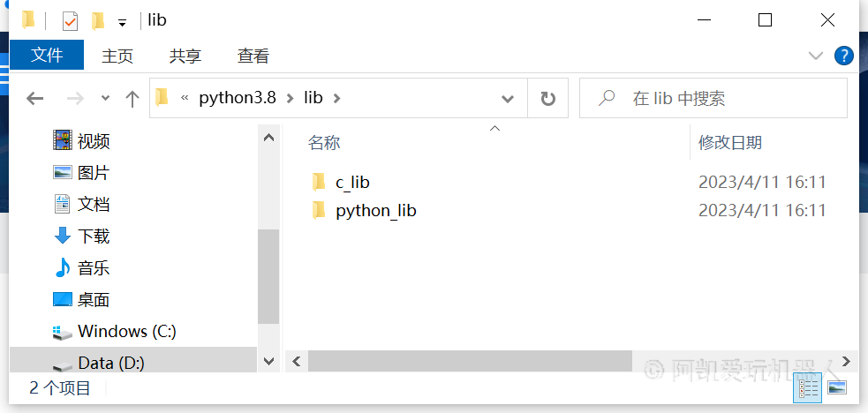Click the Properties checkmark icon in title bar
The image size is (868, 413).
click(x=70, y=21)
